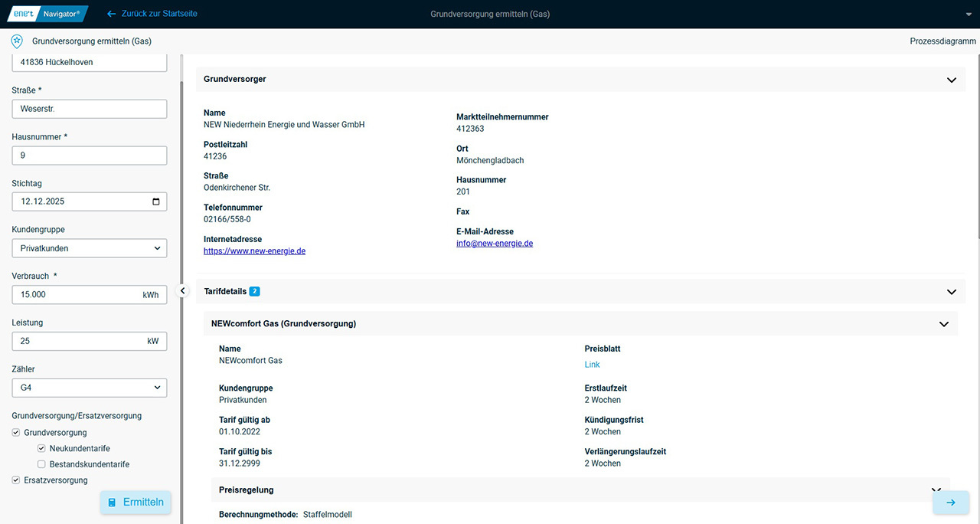Click the Tarifdetails count badge

tap(254, 292)
